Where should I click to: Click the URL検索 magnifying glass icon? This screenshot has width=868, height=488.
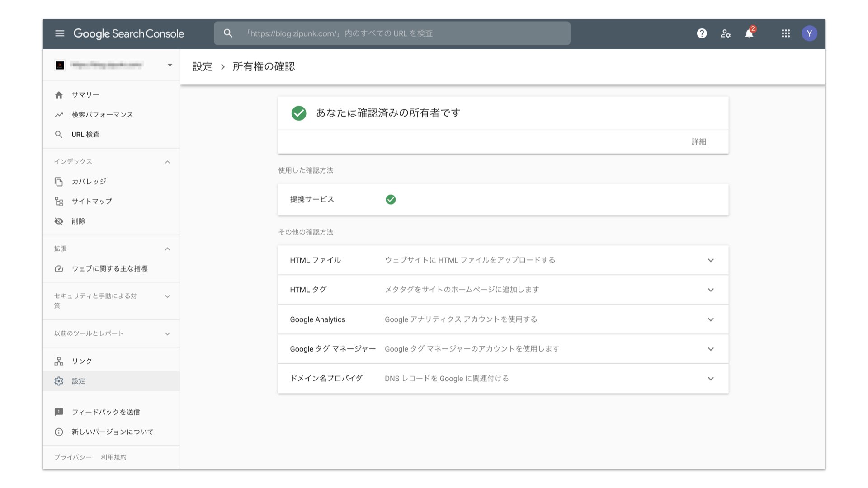point(58,134)
